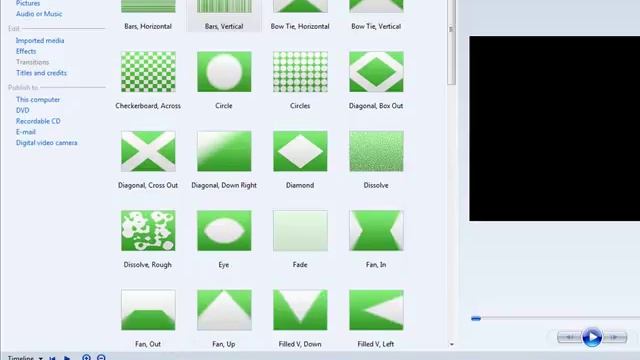The image size is (640, 360).
Task: Select the Fan, Out transition
Action: [x=148, y=310]
